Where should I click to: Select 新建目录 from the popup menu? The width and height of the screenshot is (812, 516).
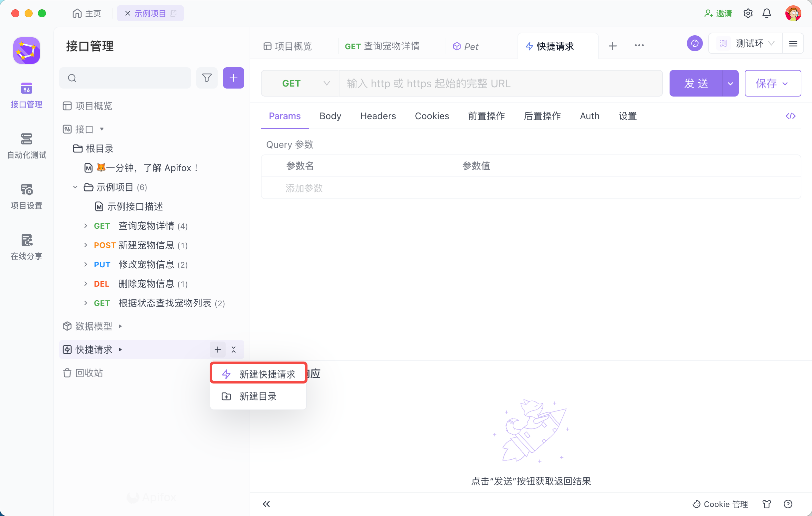pyautogui.click(x=258, y=396)
